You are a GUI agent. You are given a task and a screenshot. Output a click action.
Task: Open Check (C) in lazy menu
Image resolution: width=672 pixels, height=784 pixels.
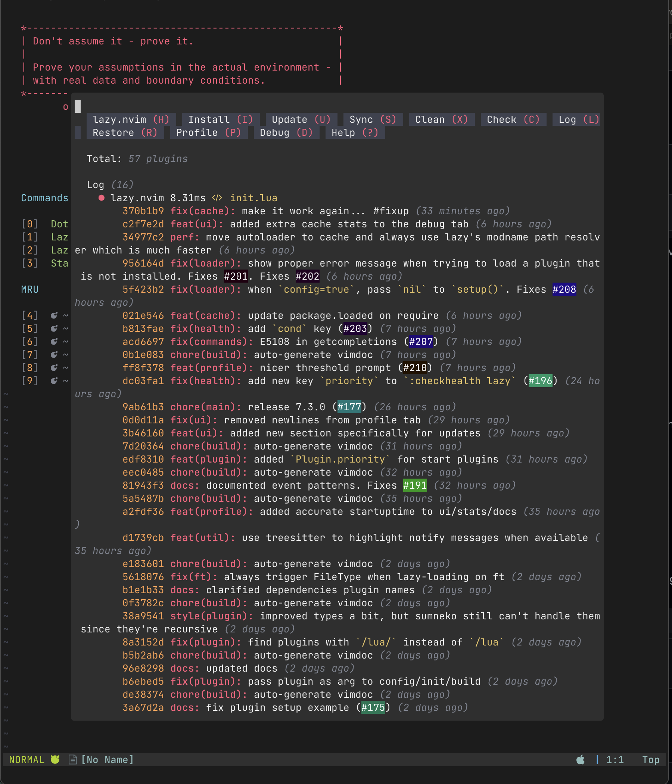(513, 119)
